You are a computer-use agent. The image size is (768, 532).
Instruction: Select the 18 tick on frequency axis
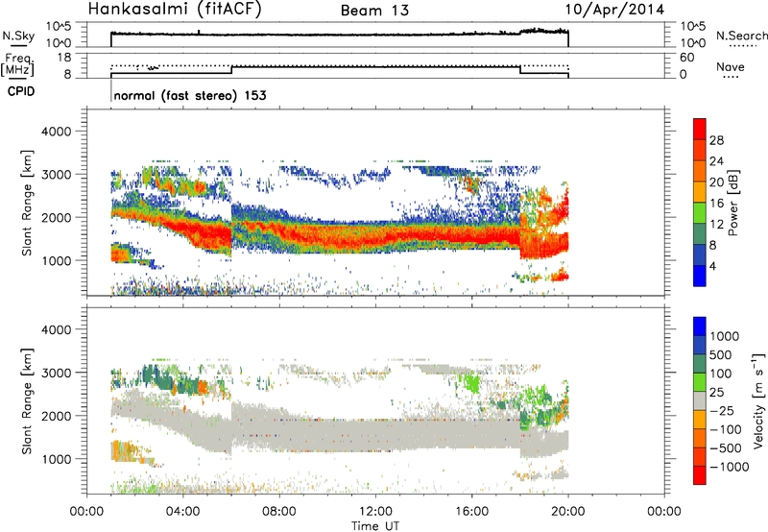(64, 58)
